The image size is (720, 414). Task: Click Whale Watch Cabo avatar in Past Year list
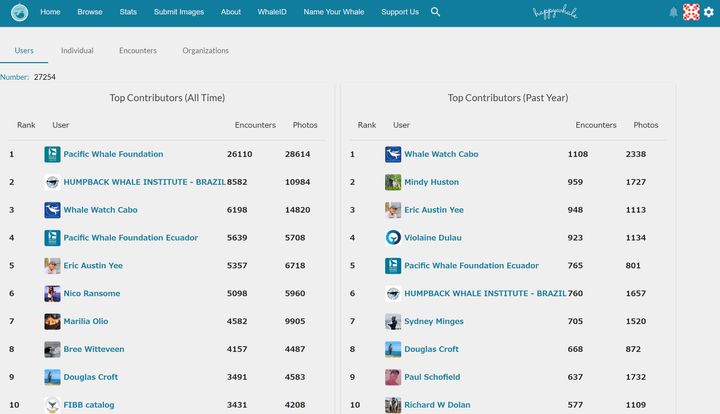click(393, 154)
